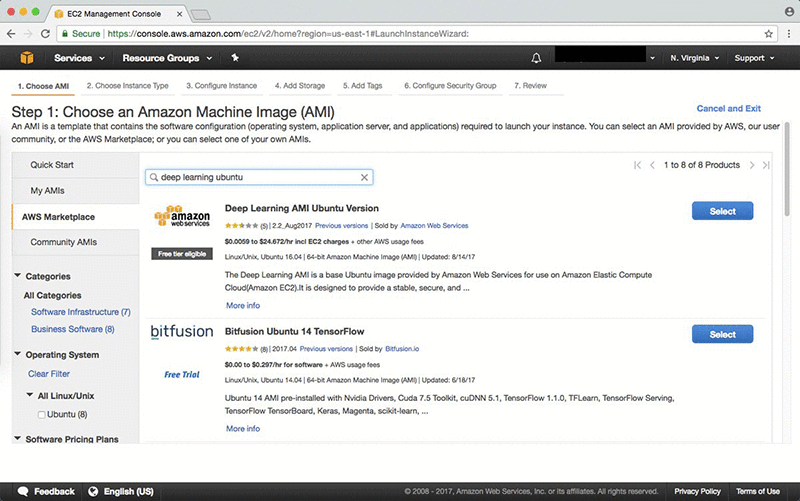Jump to last page of products
The height and width of the screenshot is (501, 800).
766,165
